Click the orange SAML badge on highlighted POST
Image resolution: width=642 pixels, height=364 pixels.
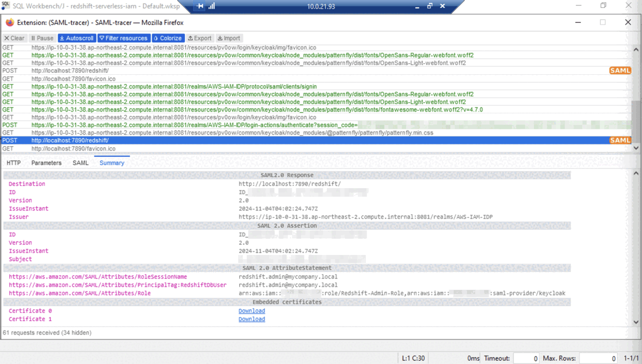(x=620, y=141)
